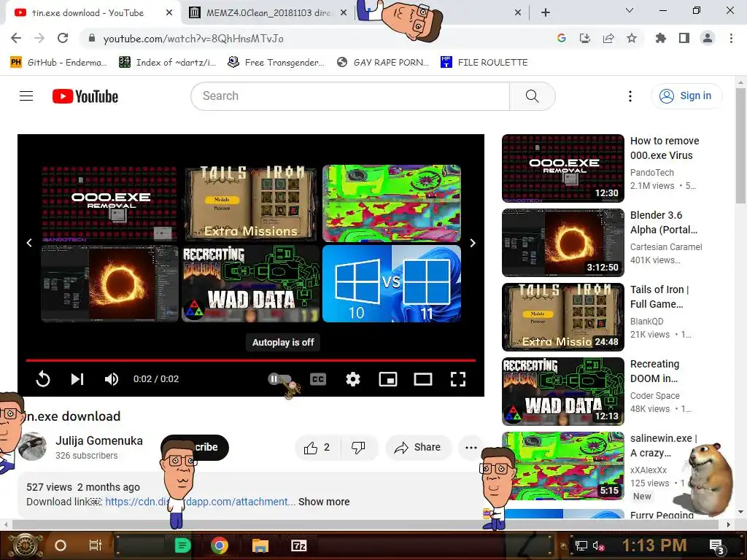Open 7-Zip from taskbar
This screenshot has width=747, height=560.
pos(299,545)
